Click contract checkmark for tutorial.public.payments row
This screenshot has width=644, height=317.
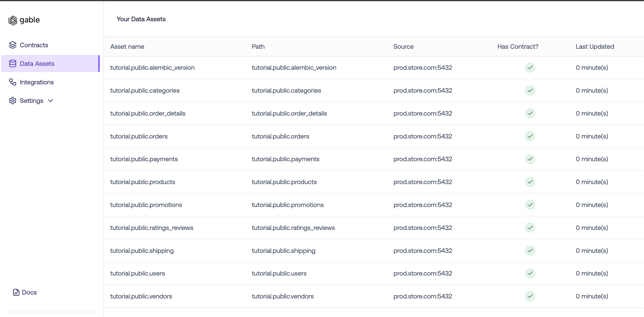click(530, 159)
